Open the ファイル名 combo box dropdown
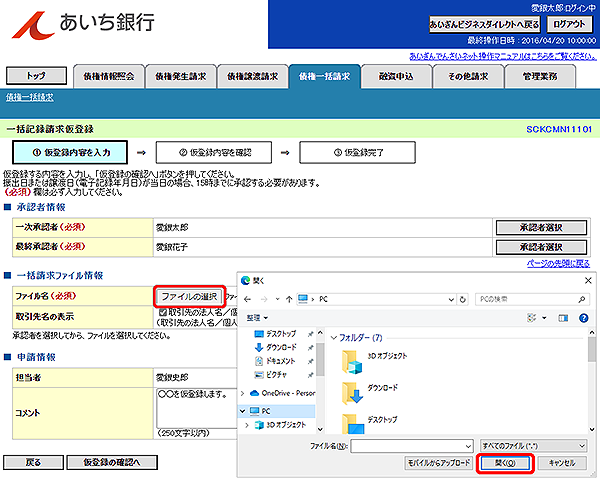Screen dimensions: 600x478 coord(468,446)
